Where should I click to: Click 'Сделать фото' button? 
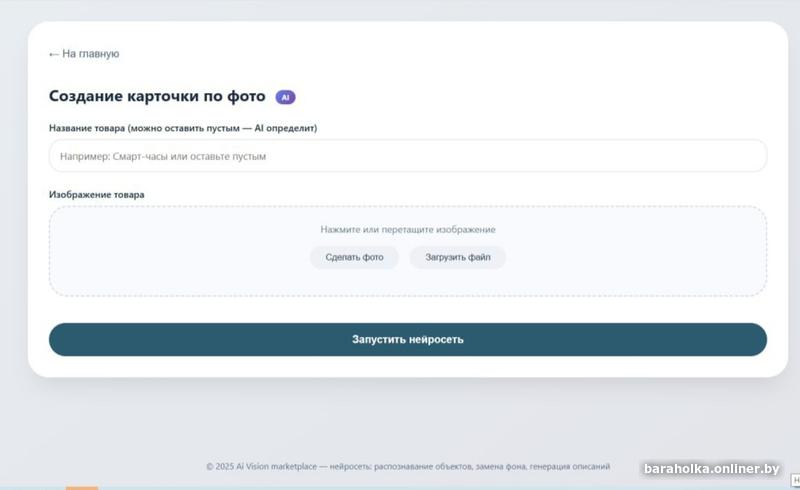click(x=354, y=257)
